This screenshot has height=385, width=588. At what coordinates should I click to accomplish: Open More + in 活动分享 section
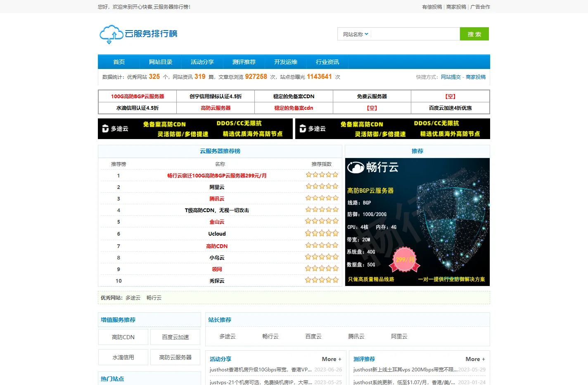pyautogui.click(x=332, y=359)
